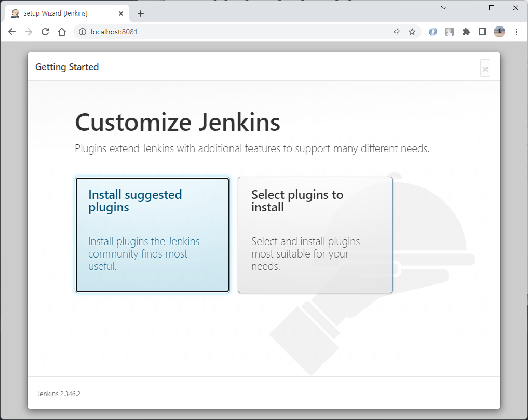The image size is (528, 420).
Task: Click the Customize Jenkins heading
Action: coord(178,122)
